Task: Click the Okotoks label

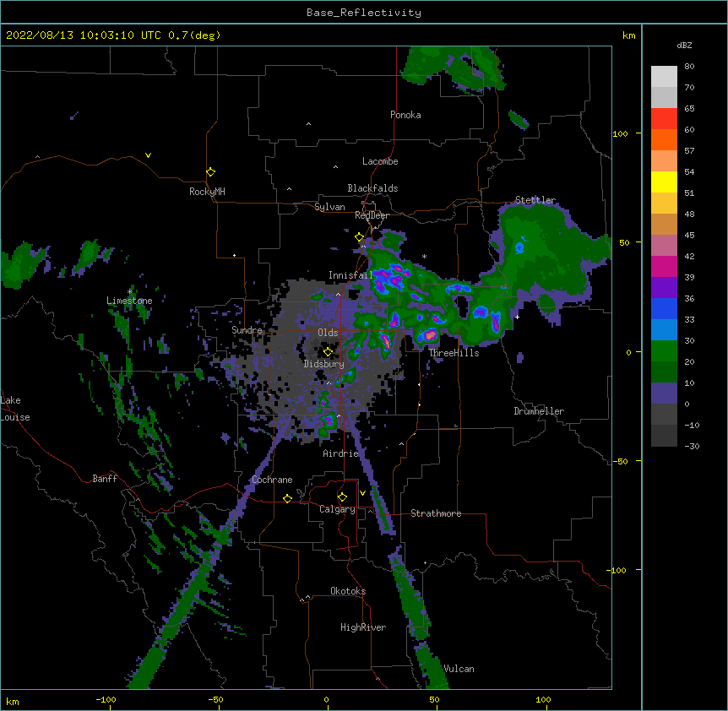Action: click(x=348, y=591)
